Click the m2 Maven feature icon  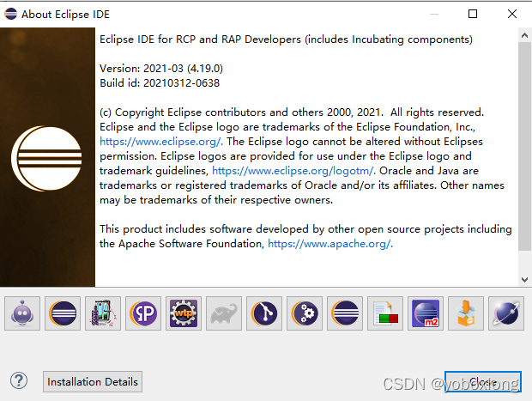pos(426,313)
